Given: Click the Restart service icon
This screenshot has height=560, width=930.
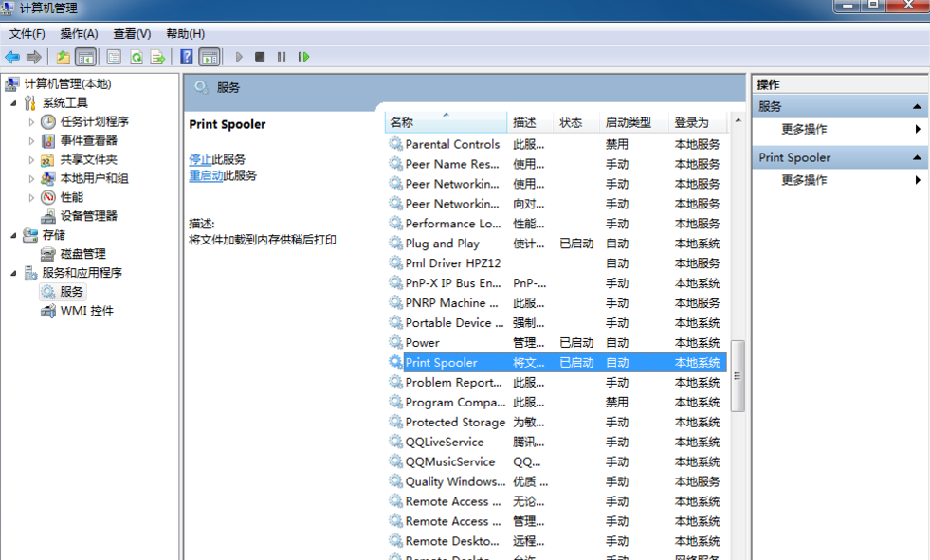Looking at the screenshot, I should [x=303, y=57].
